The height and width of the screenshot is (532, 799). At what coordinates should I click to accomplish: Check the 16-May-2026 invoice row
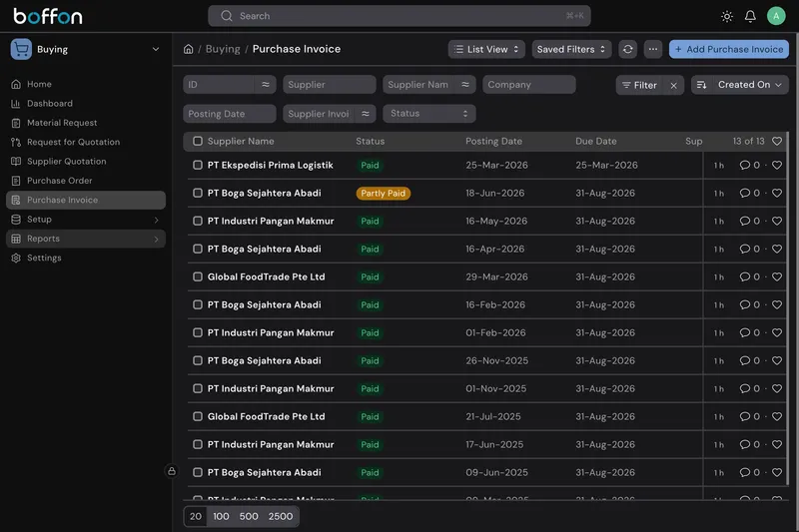coord(198,221)
